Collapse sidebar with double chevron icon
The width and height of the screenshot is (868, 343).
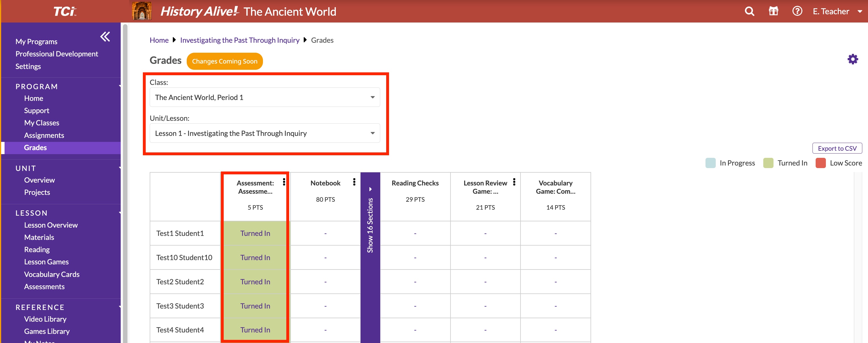105,36
